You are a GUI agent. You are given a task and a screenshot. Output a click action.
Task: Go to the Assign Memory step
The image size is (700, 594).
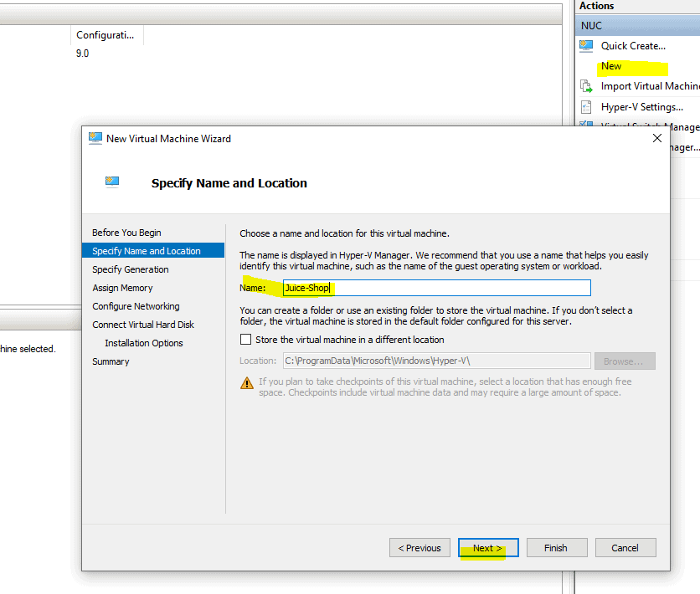[122, 288]
